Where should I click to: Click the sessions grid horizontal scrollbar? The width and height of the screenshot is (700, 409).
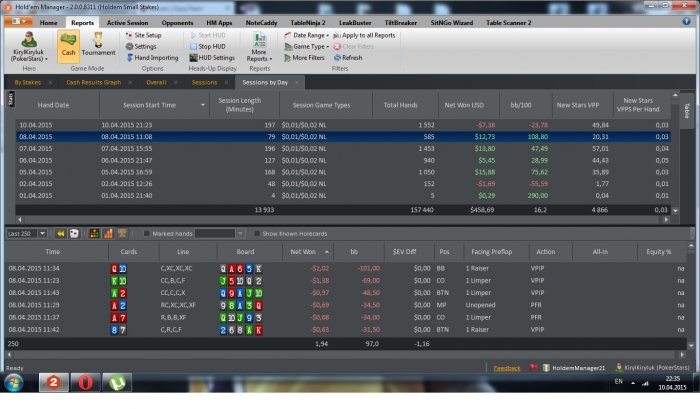tap(343, 219)
